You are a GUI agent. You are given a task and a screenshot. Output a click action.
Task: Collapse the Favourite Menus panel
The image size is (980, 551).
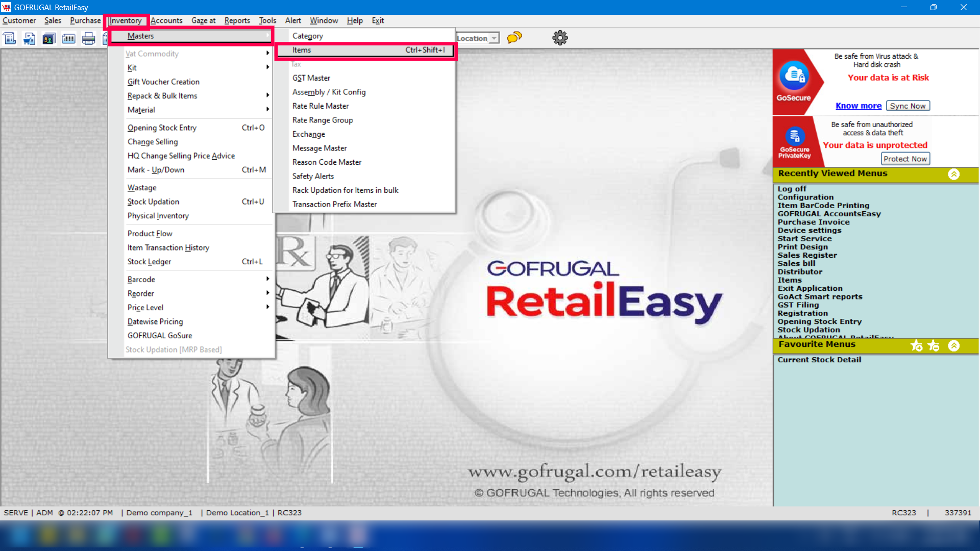(x=953, y=346)
